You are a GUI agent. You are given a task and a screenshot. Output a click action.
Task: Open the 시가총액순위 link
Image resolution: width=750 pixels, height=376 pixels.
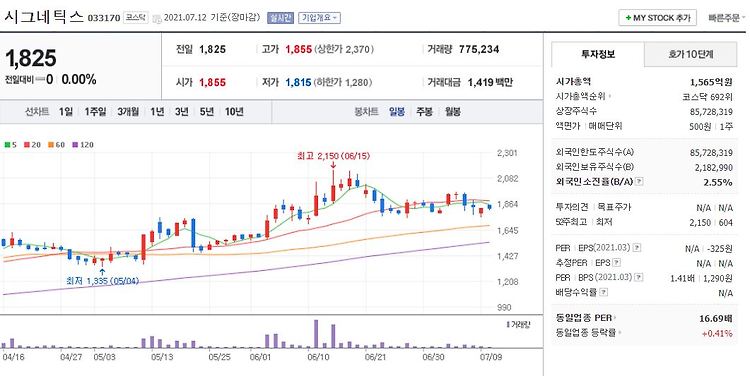(x=581, y=97)
